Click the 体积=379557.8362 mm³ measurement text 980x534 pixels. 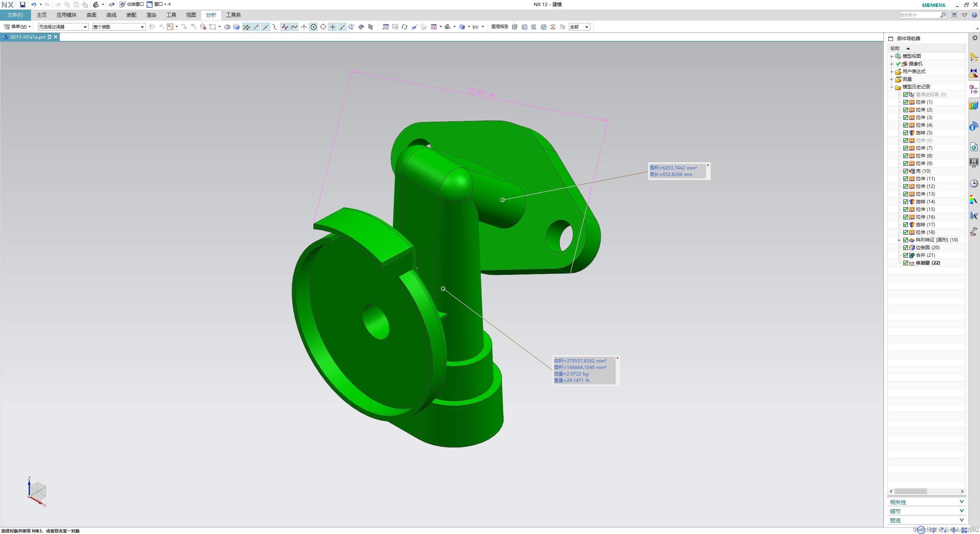coord(580,361)
